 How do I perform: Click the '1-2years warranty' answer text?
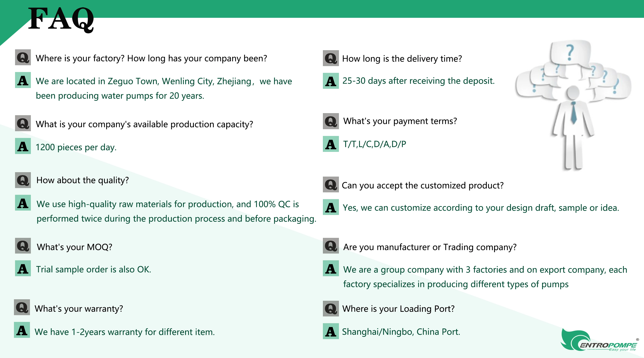[x=124, y=332]
